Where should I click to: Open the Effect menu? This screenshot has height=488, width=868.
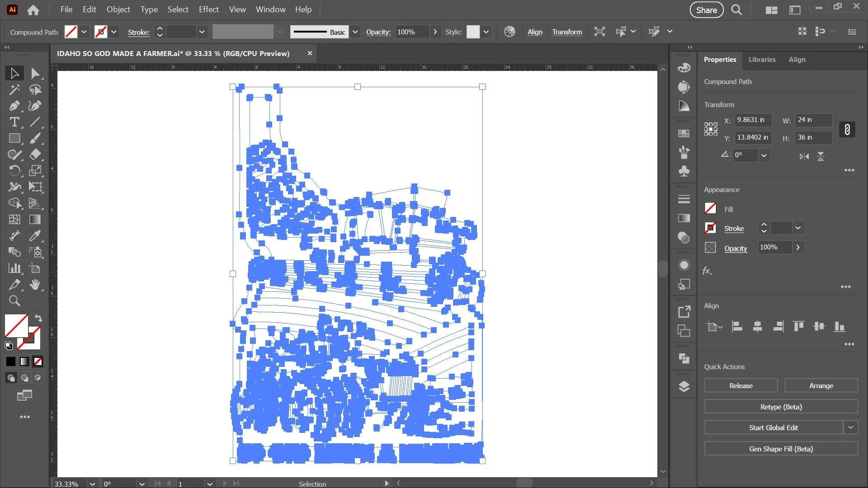coord(208,9)
